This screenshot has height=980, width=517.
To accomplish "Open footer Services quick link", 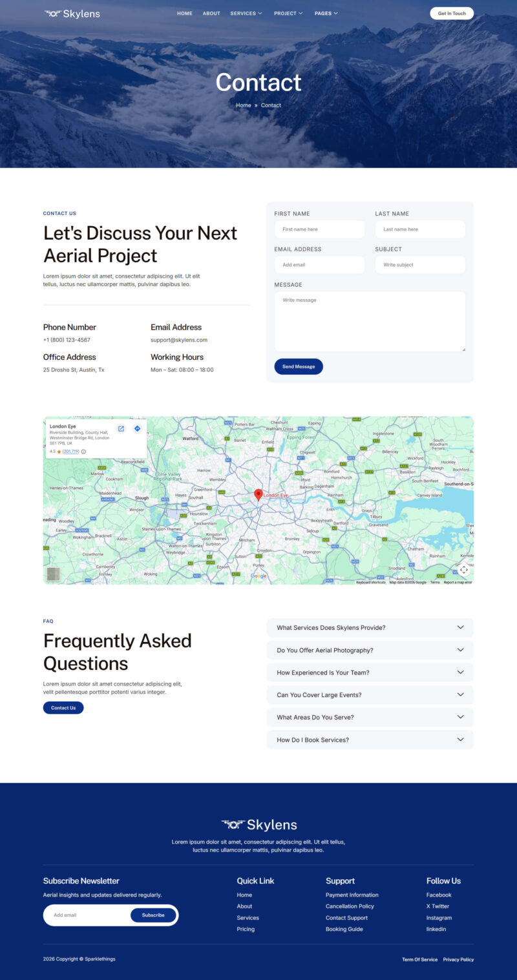I will (x=248, y=918).
